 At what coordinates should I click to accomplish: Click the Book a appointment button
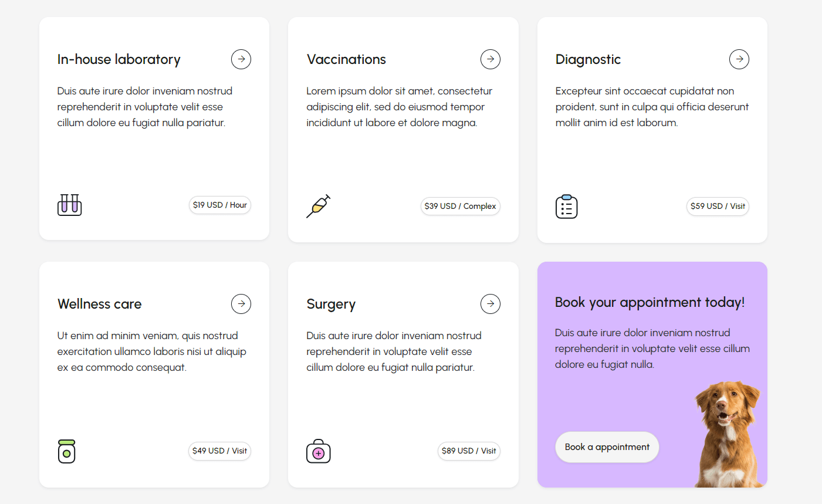coord(607,447)
